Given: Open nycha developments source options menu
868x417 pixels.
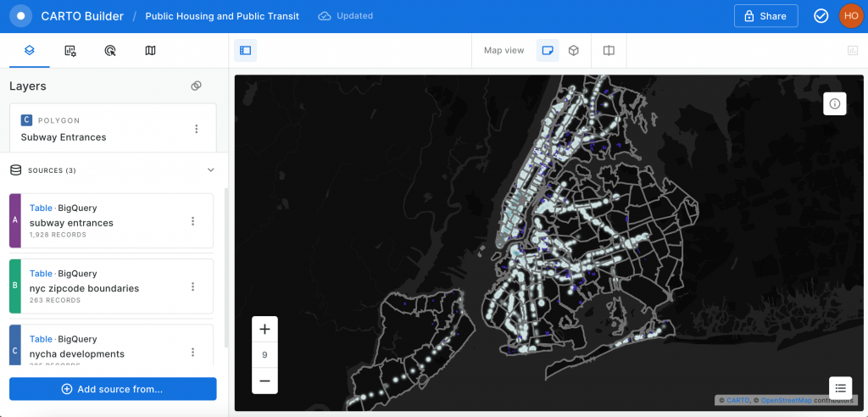Looking at the screenshot, I should coord(192,353).
